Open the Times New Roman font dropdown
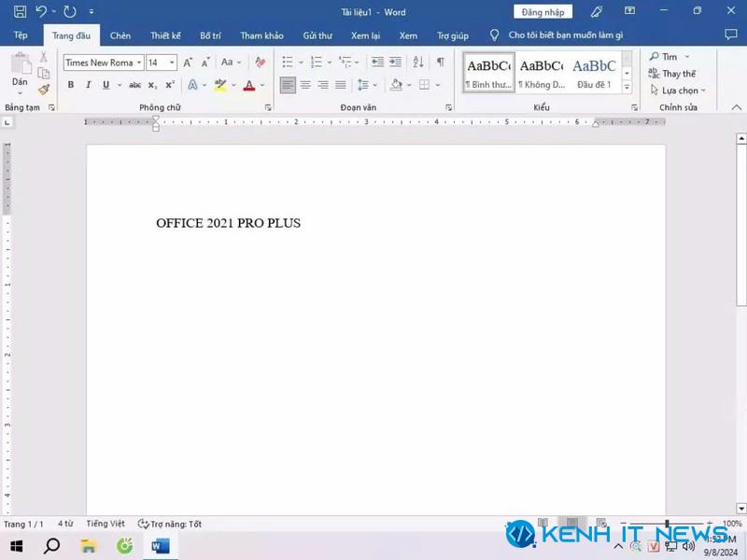Image resolution: width=747 pixels, height=560 pixels. [138, 63]
